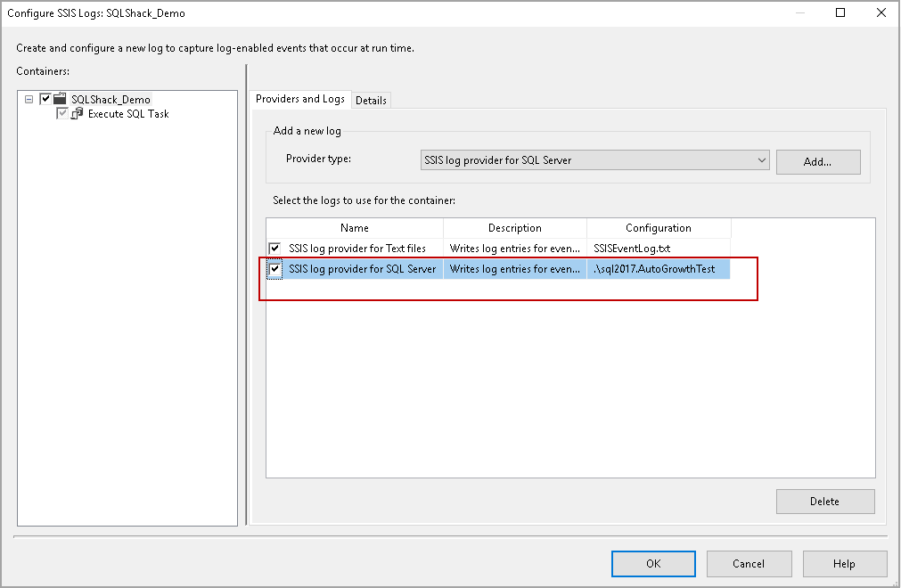Click the SQLShack_Demo package folder icon
This screenshot has height=588, width=901.
coord(61,99)
